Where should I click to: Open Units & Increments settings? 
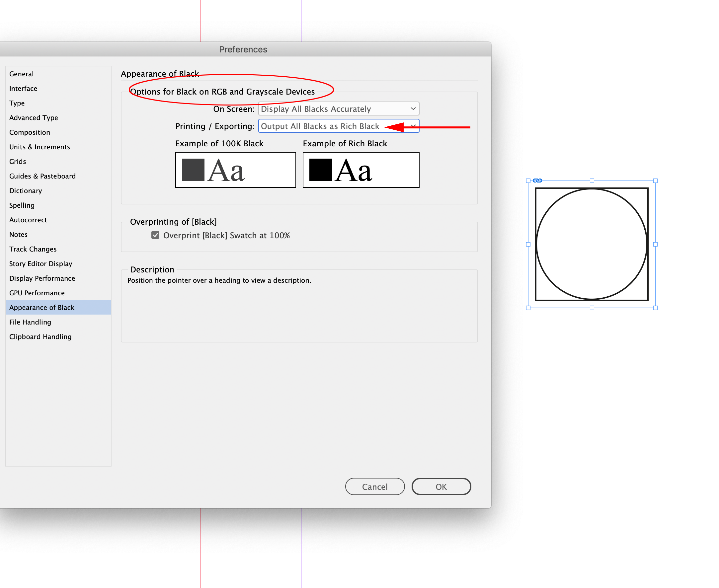coord(40,147)
